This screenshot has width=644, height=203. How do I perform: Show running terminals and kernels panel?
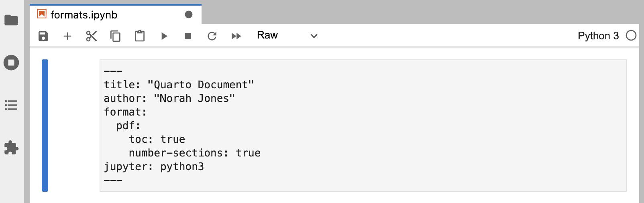tap(11, 63)
